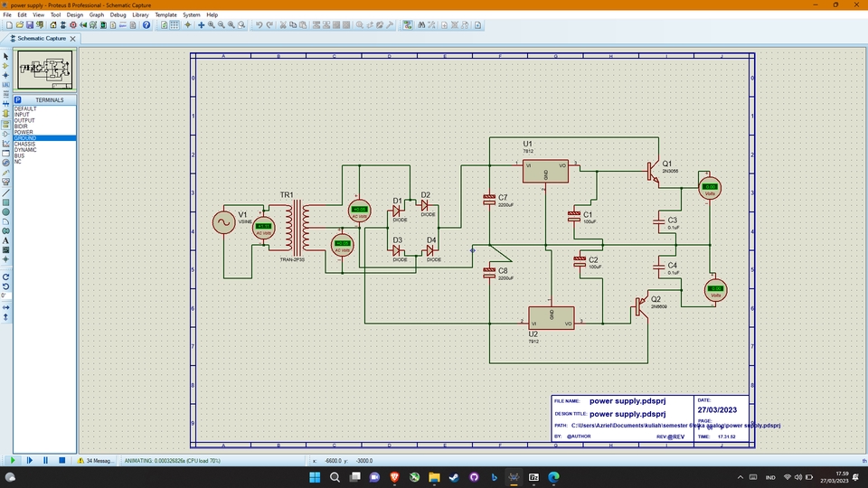The height and width of the screenshot is (488, 868).
Task: Toggle the wire autorouter icon
Action: point(408,25)
